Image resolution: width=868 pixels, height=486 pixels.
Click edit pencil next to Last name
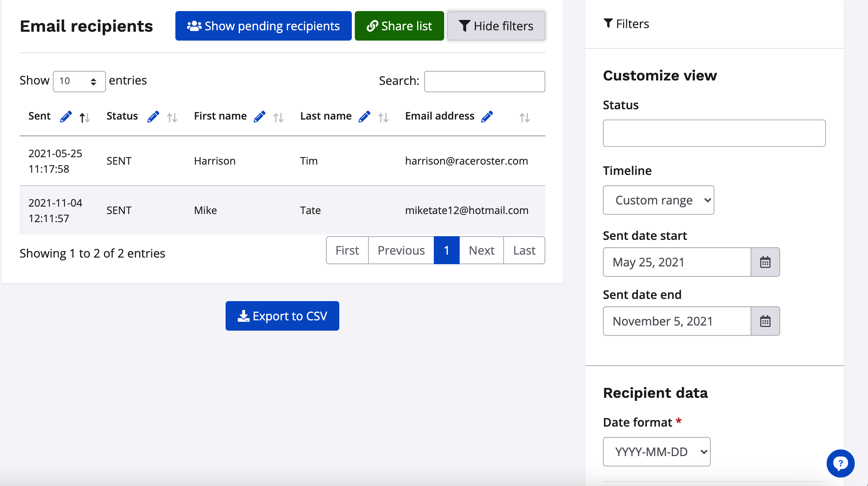click(364, 117)
